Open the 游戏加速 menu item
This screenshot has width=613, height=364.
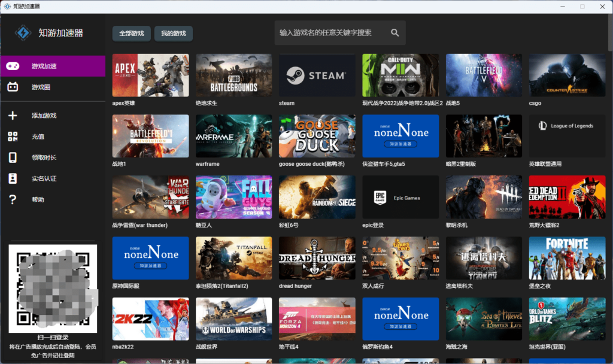(53, 66)
